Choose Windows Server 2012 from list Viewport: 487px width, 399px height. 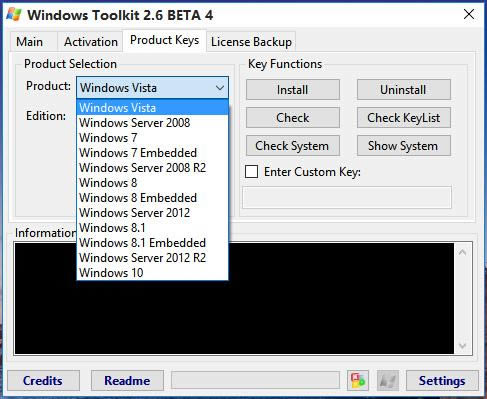(x=153, y=213)
